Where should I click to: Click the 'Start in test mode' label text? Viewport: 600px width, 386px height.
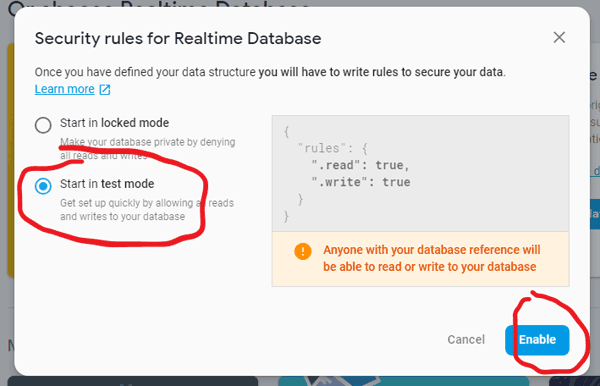(x=107, y=184)
